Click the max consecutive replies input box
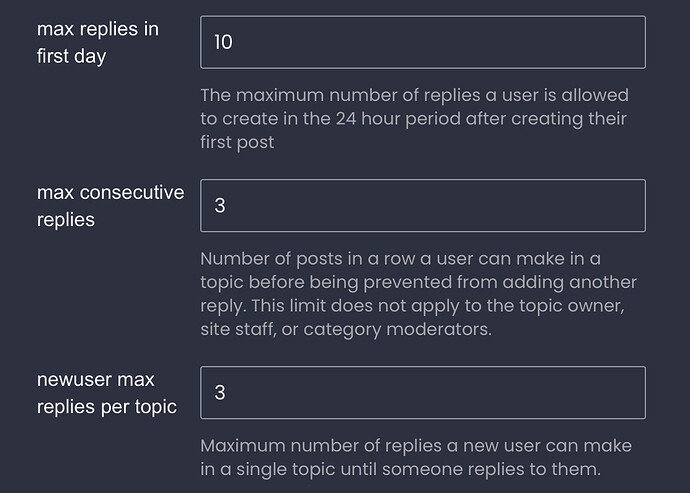 click(423, 206)
